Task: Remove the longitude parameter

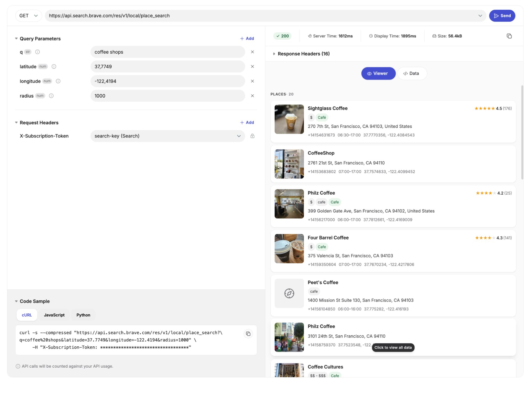Action: (252, 81)
